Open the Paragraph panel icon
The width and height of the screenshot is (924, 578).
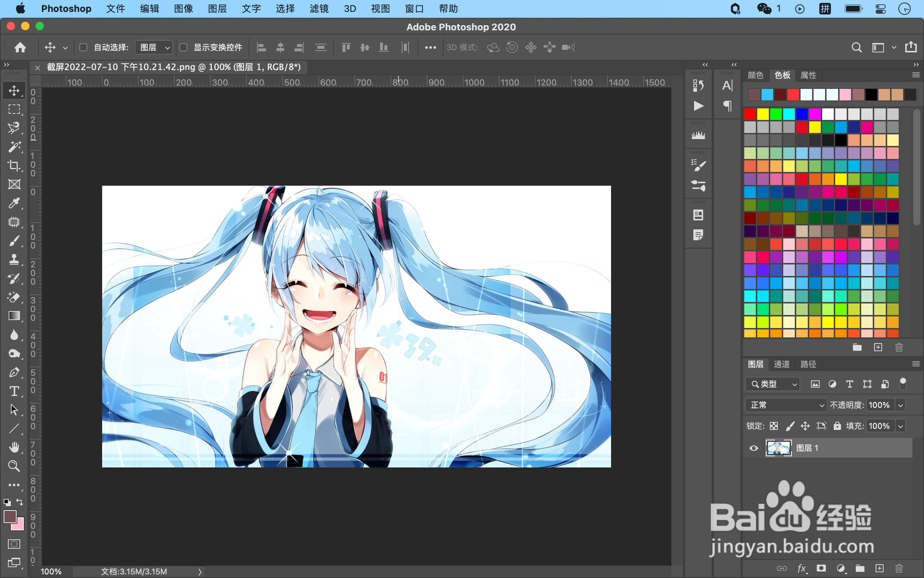pos(727,105)
